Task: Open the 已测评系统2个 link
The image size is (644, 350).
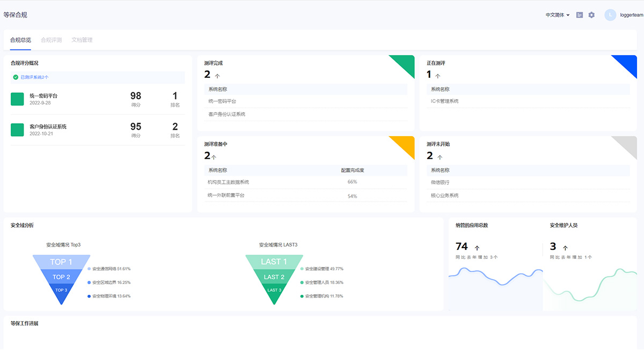Action: click(x=34, y=77)
